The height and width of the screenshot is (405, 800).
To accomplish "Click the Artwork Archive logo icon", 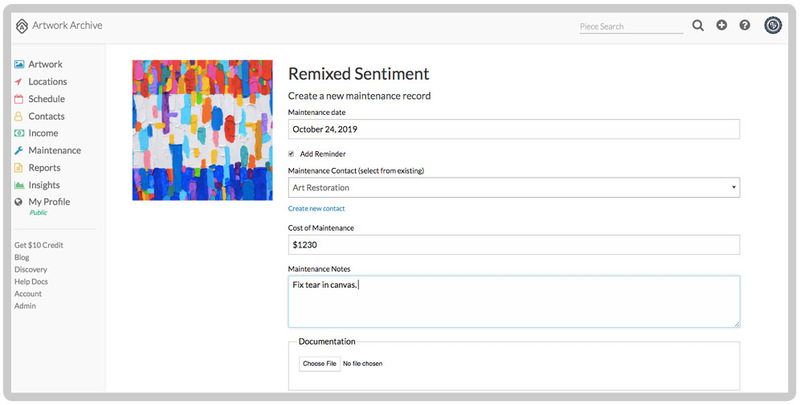I will 22,25.
